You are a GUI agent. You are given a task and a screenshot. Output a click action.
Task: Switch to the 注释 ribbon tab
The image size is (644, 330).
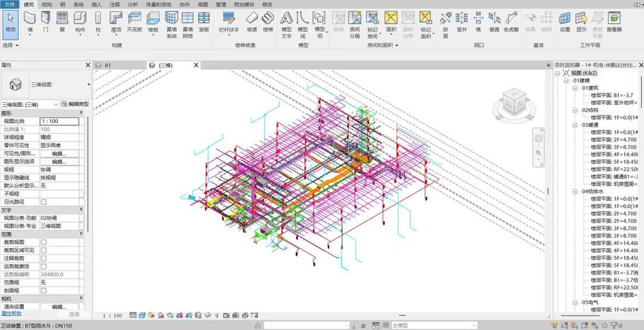point(115,5)
